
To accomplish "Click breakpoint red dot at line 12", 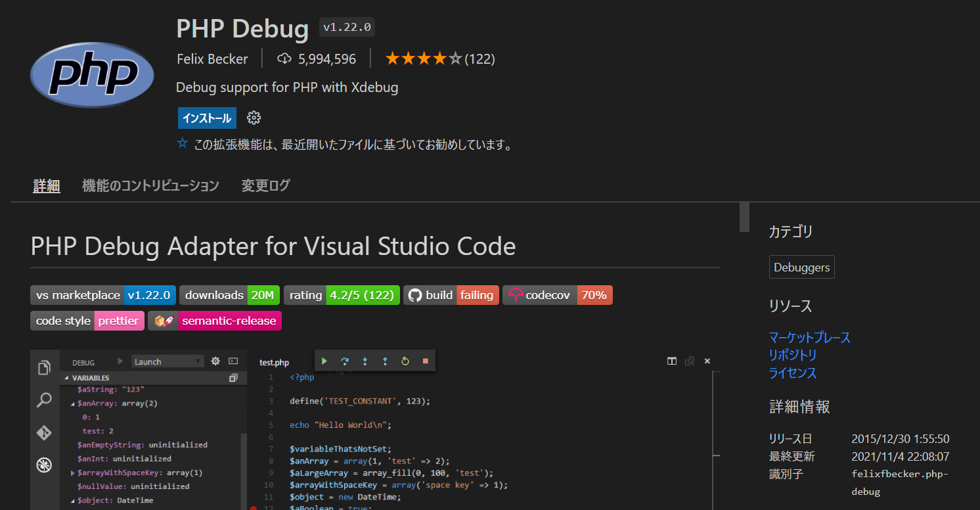I will pos(254,508).
